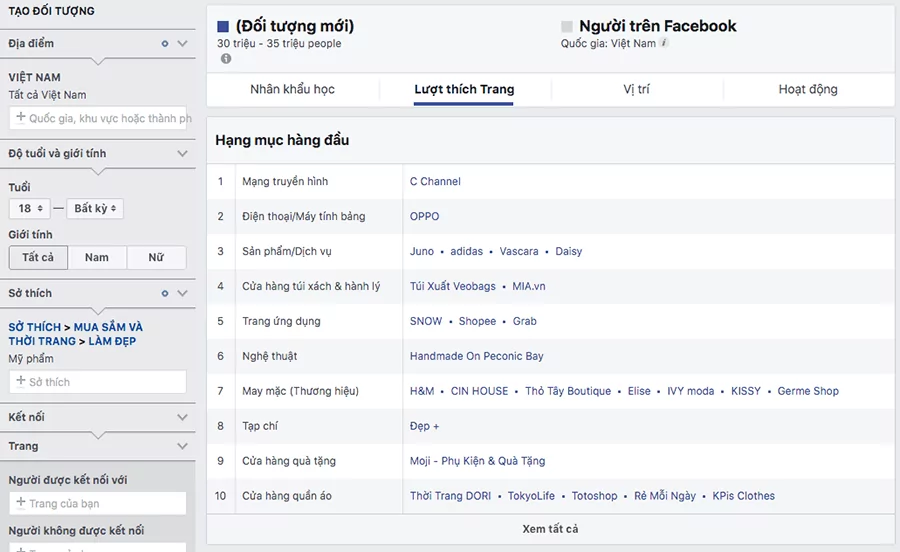Open the KISSY page link

coord(746,391)
